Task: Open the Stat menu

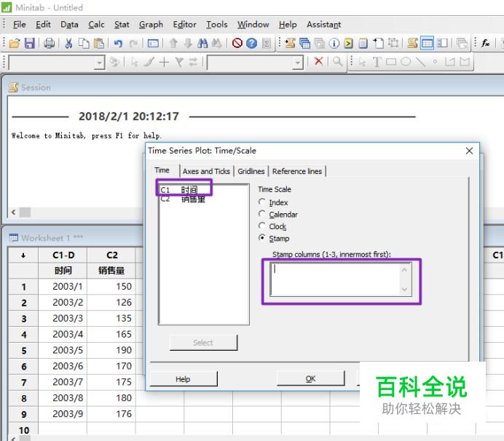Action: click(x=122, y=25)
